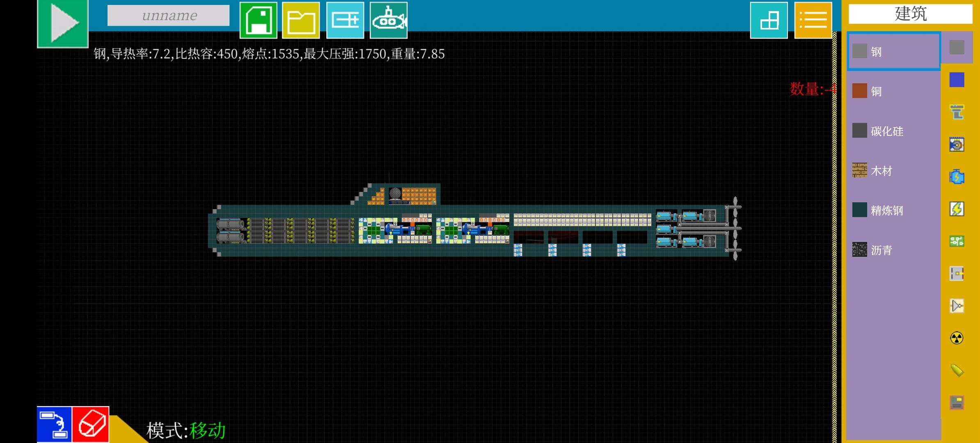Click the save floppy disk icon
The height and width of the screenshot is (443, 980).
point(258,20)
